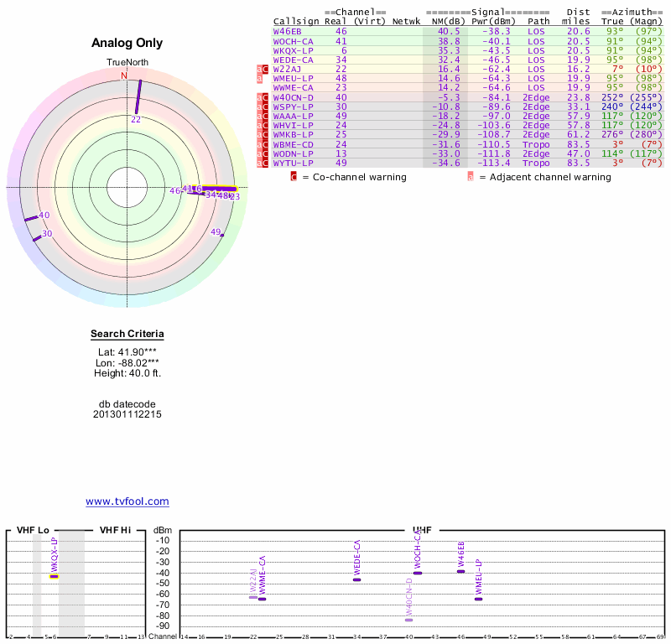Click the Callsign column header
The height and width of the screenshot is (644, 671).
(295, 21)
